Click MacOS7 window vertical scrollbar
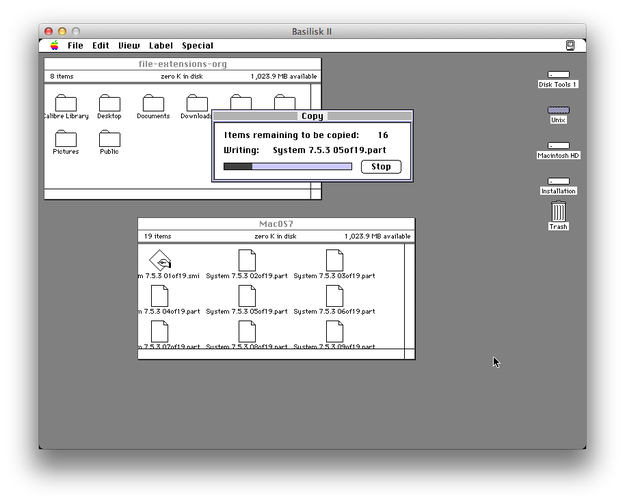The height and width of the screenshot is (503, 625). click(x=409, y=296)
